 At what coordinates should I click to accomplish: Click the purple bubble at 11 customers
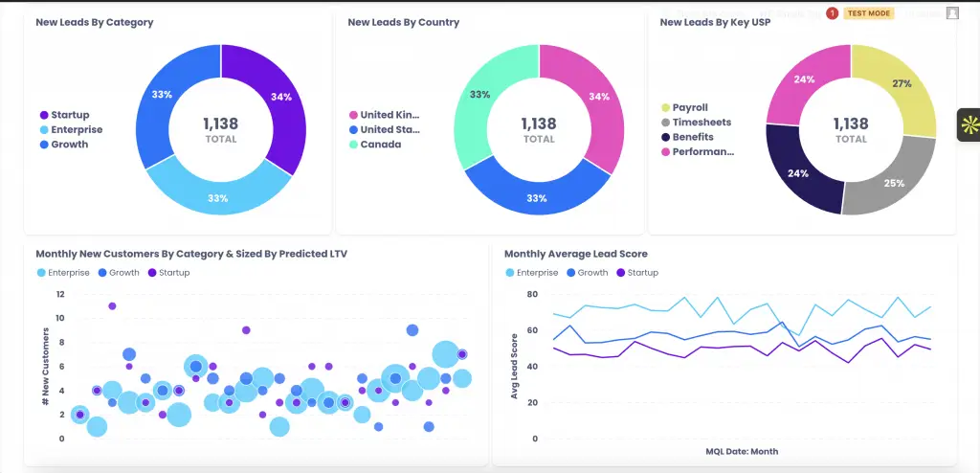(x=112, y=306)
